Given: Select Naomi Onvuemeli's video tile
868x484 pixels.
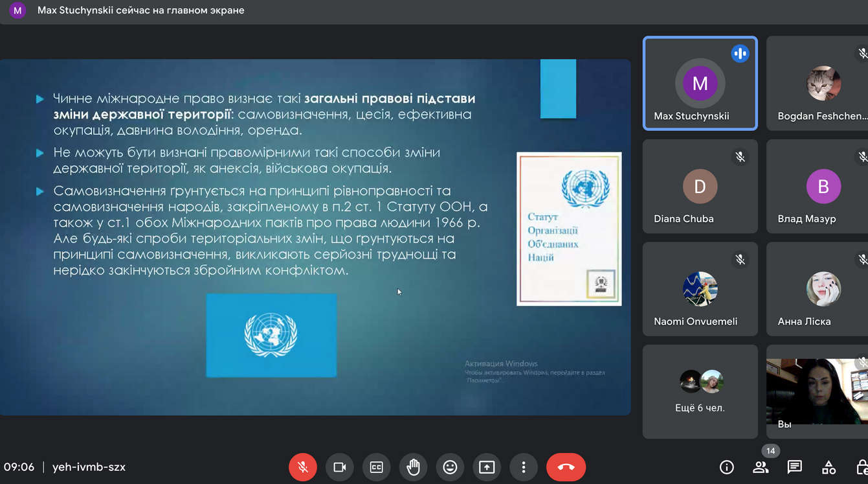Looking at the screenshot, I should pos(700,289).
